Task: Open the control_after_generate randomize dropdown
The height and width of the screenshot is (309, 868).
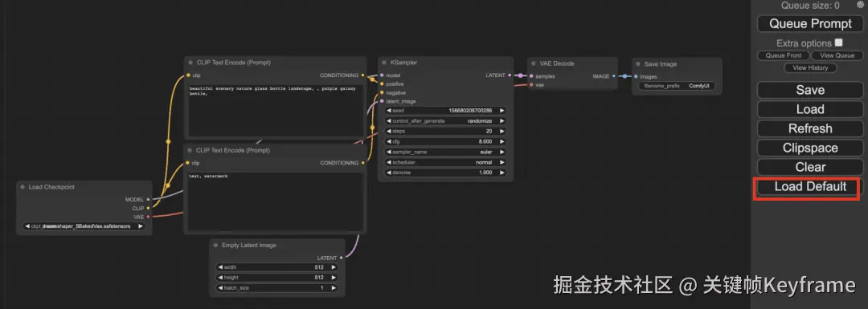Action: coord(445,120)
